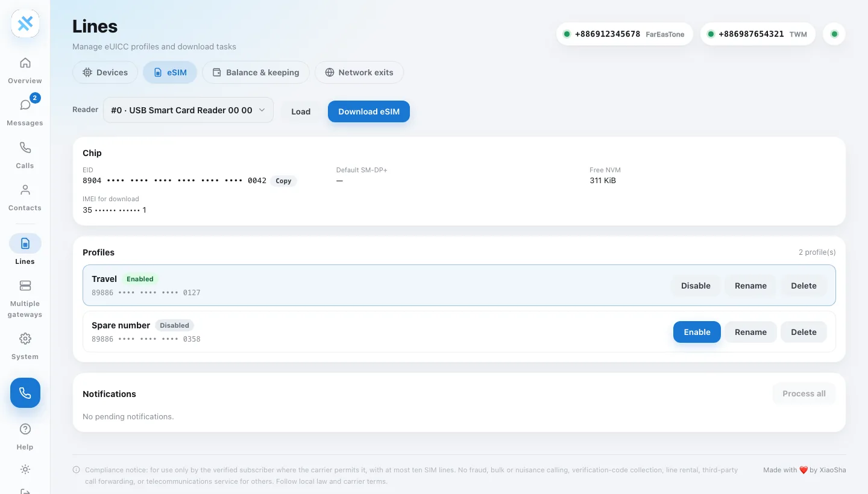Select the Spare number profile row
Screen dimensions: 868x494
(459, 332)
